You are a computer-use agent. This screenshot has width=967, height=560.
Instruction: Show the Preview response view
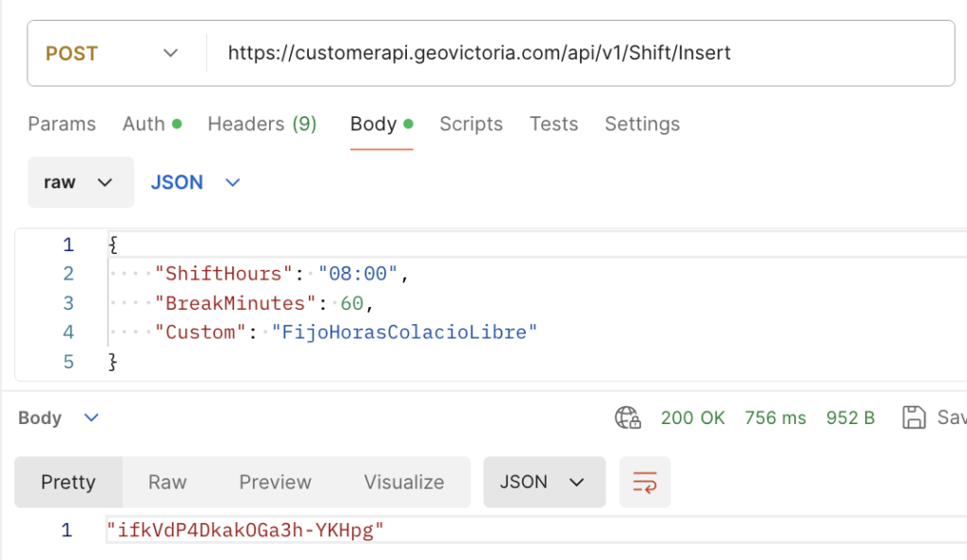275,482
